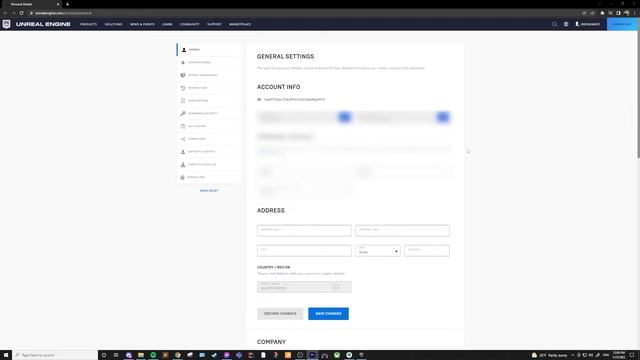Open the Solutions menu in the header
Image resolution: width=640 pixels, height=360 pixels.
click(113, 24)
